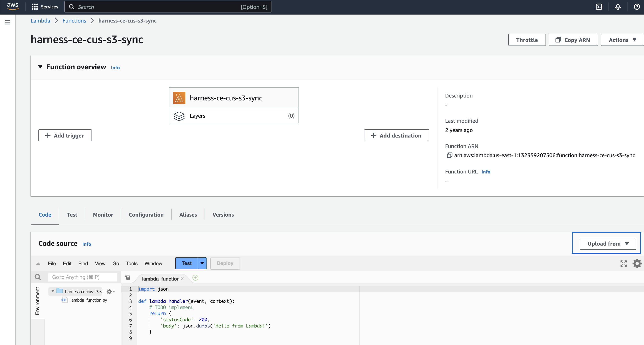Screen dimensions: 644x345
Task: Toggle fullscreen mode for code editor
Action: point(623,263)
